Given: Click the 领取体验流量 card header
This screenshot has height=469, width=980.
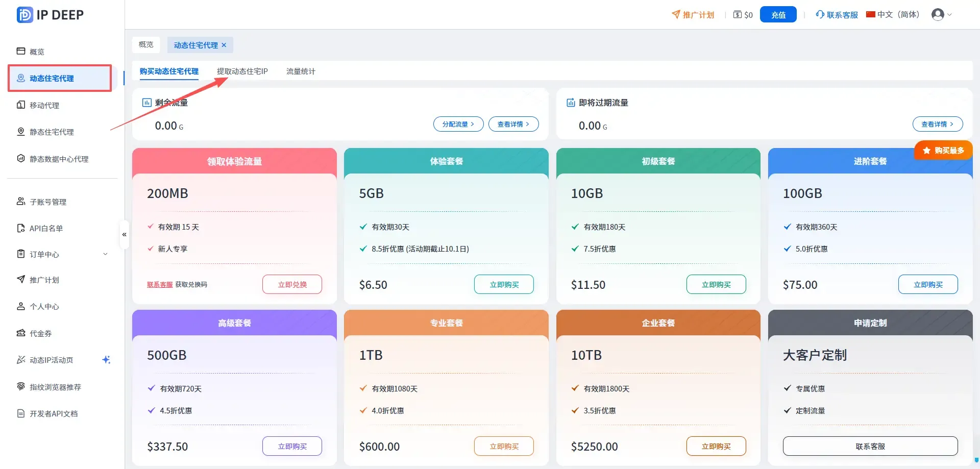Looking at the screenshot, I should (234, 161).
